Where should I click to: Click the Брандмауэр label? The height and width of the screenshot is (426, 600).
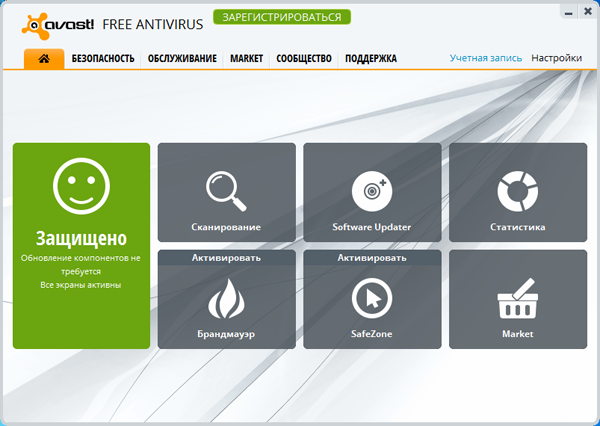[226, 334]
